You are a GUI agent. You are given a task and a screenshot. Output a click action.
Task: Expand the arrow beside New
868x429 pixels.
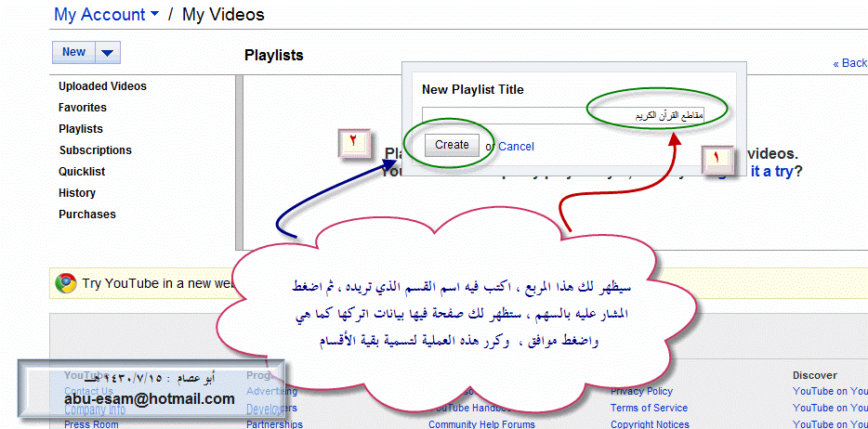(x=108, y=53)
